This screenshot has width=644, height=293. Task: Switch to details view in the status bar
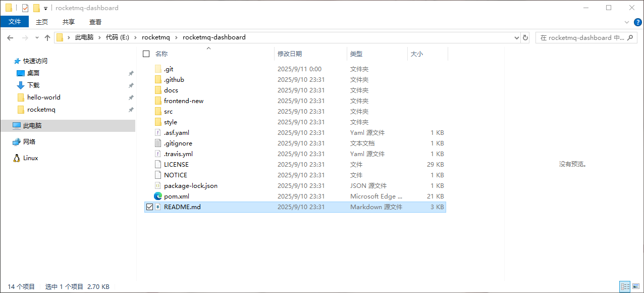(625, 286)
